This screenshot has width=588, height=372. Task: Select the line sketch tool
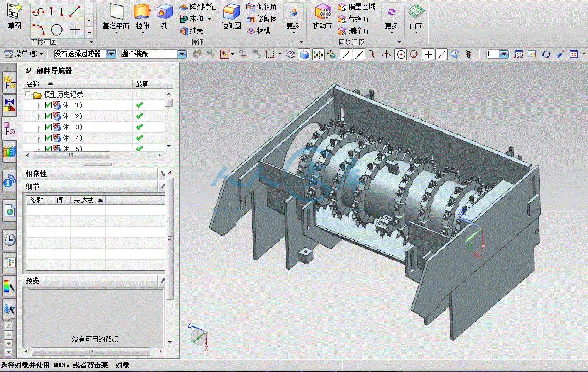point(75,12)
